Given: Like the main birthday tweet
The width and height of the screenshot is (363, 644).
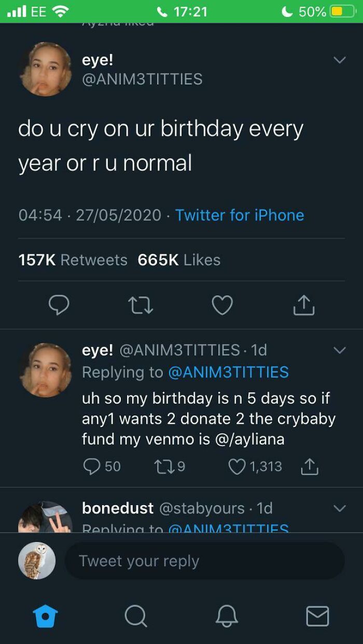Looking at the screenshot, I should [x=222, y=305].
